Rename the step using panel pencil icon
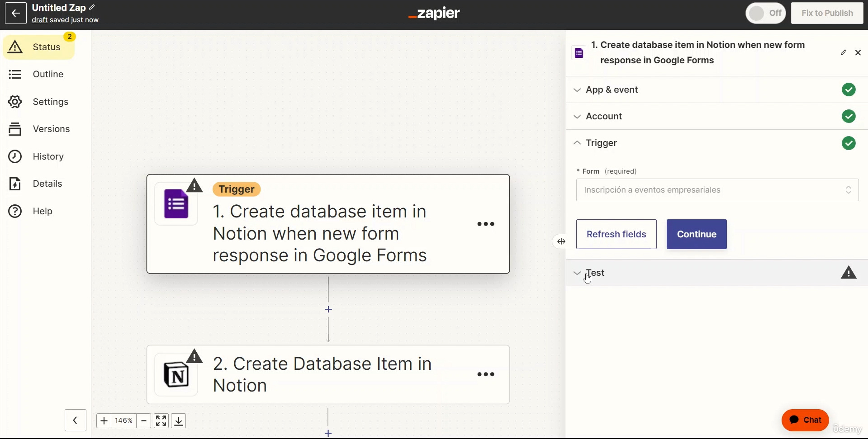The width and height of the screenshot is (868, 439). (x=844, y=52)
